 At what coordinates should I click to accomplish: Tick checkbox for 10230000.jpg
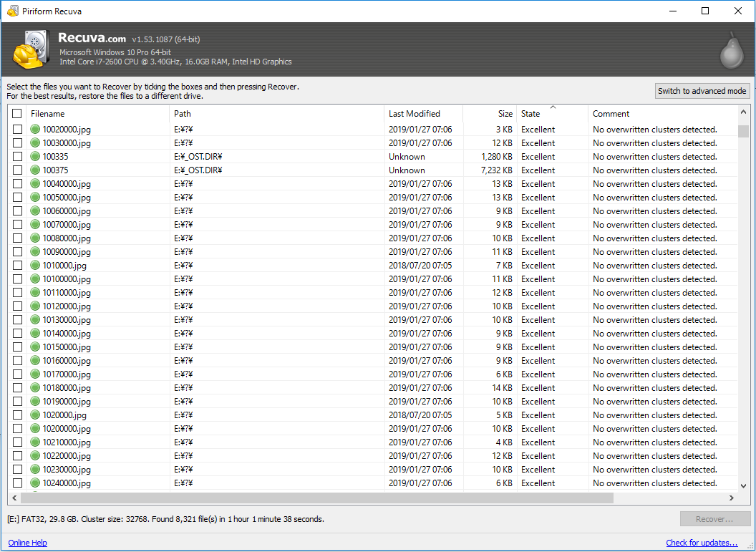coord(17,469)
